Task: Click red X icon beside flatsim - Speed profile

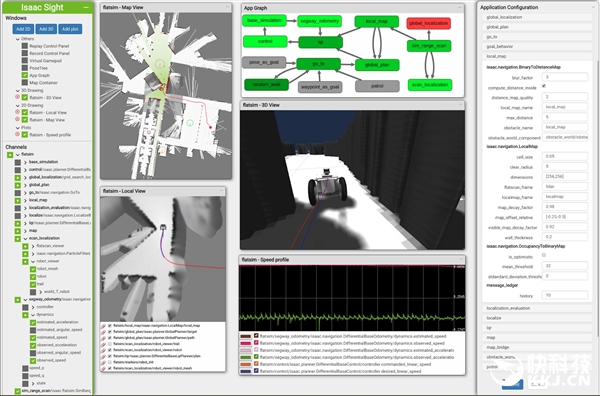Action: 17,134
